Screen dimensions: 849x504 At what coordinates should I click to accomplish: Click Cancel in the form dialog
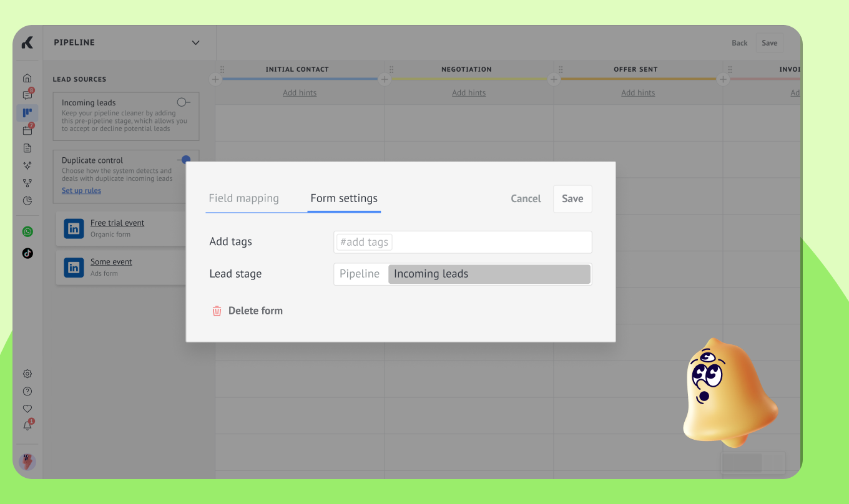pos(526,199)
